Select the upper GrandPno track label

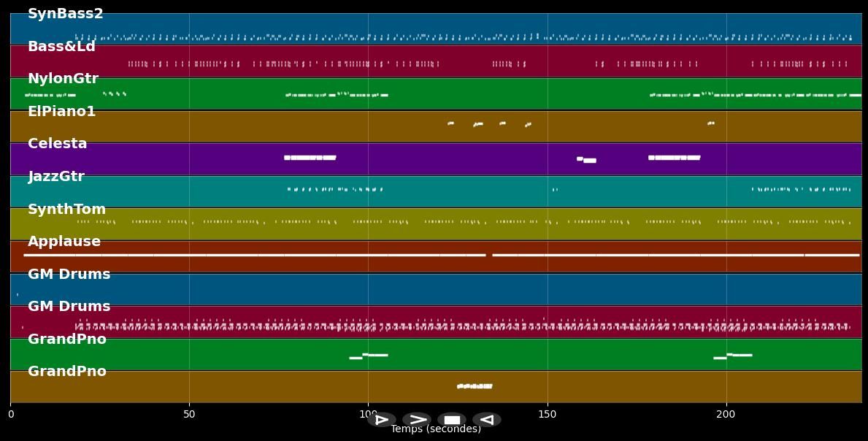(67, 340)
